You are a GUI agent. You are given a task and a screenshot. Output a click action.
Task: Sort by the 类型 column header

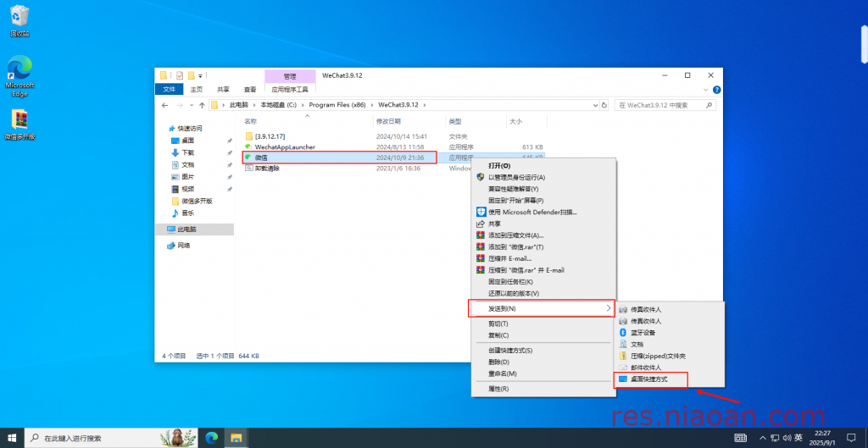point(455,121)
